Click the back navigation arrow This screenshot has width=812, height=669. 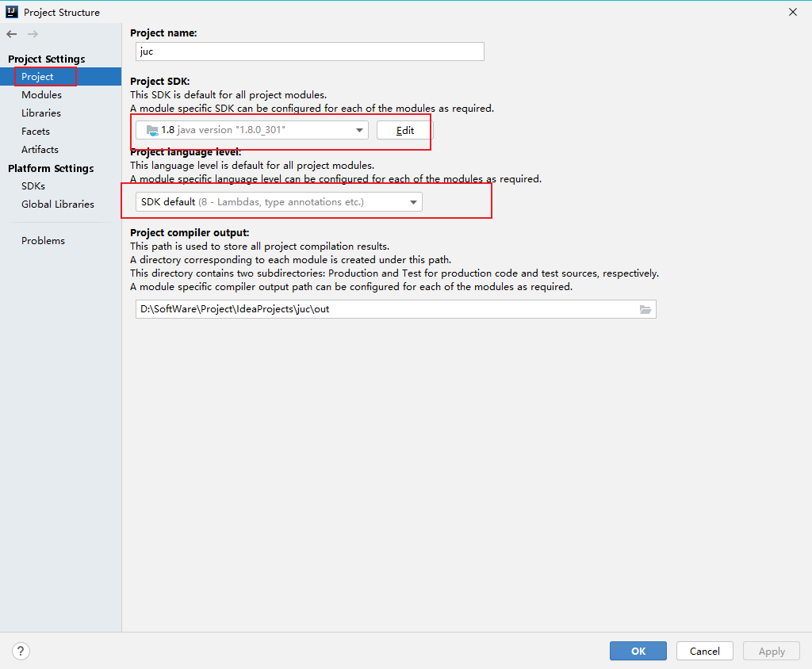(11, 34)
